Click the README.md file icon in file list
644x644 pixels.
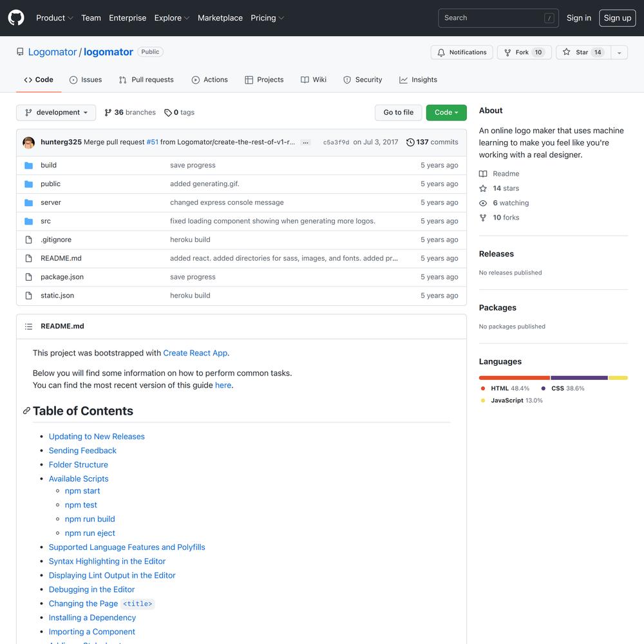tap(29, 258)
